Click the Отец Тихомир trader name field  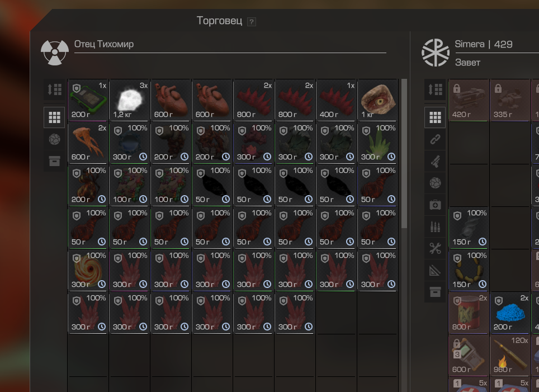[x=230, y=45]
